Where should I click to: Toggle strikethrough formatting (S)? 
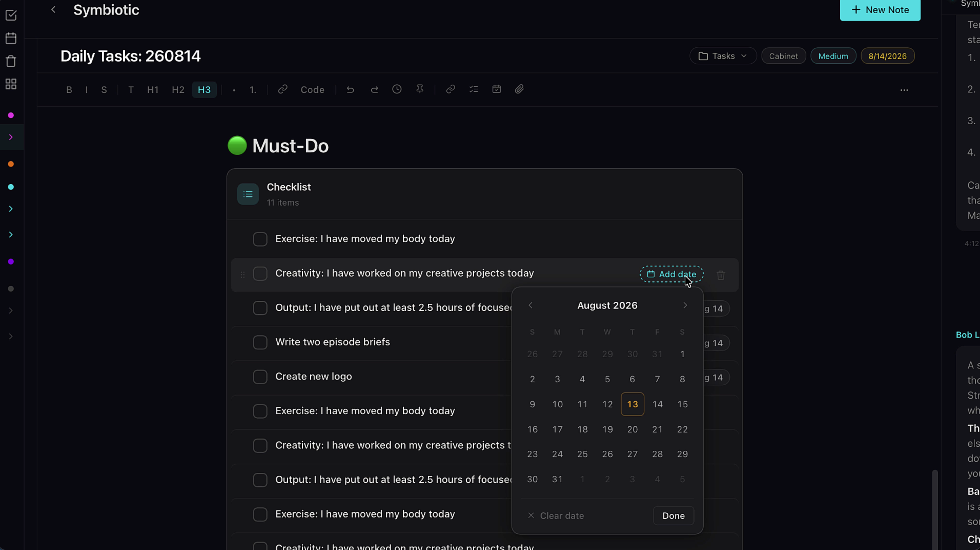point(104,90)
